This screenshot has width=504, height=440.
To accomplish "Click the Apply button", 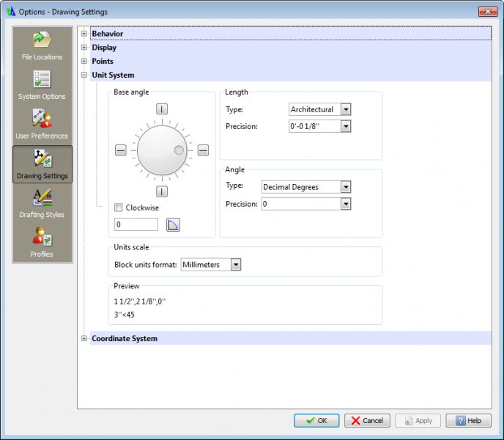I will tap(418, 421).
